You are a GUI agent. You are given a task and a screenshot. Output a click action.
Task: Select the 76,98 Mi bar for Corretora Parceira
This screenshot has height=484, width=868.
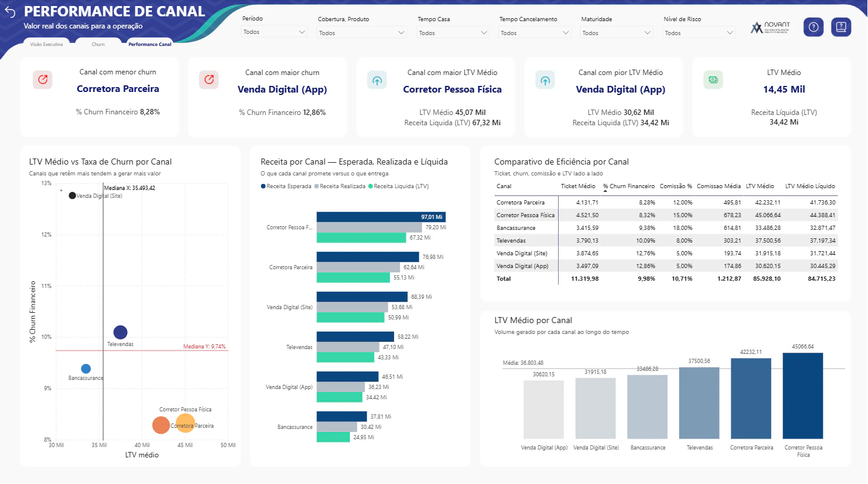pyautogui.click(x=368, y=257)
